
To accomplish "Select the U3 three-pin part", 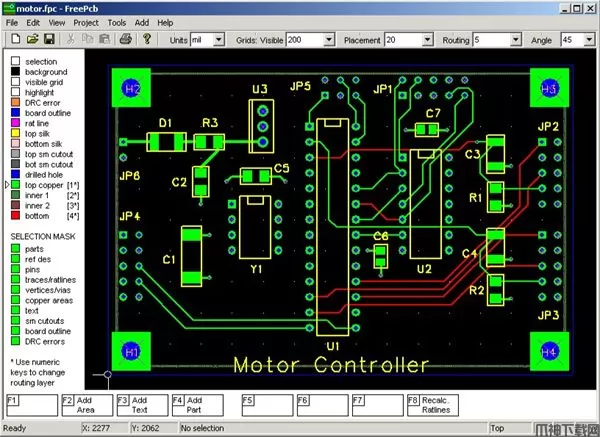I will pyautogui.click(x=261, y=126).
